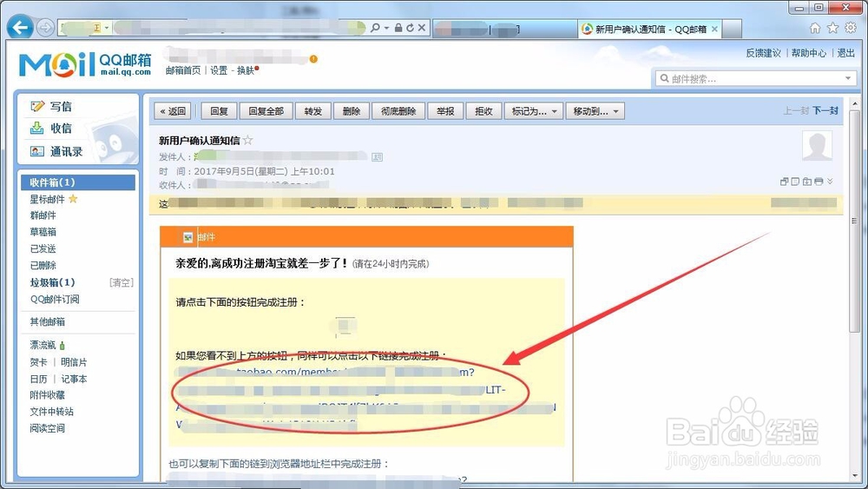Click the 回复 button
The width and height of the screenshot is (868, 489).
[x=220, y=111]
